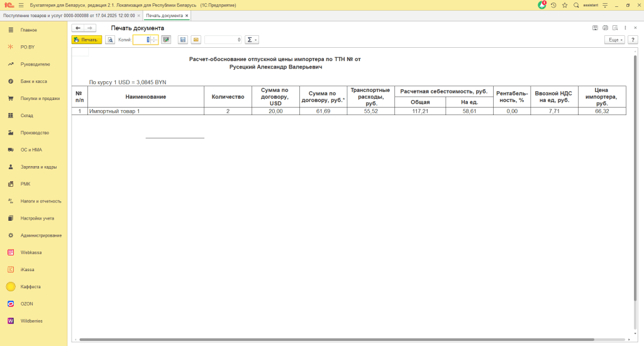Image resolution: width=644 pixels, height=346 pixels.
Task: Open the notifications bell icon
Action: click(542, 5)
